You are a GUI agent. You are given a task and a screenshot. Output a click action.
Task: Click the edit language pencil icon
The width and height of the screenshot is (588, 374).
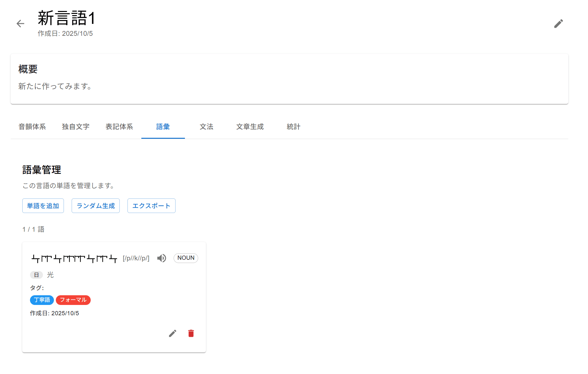[x=558, y=24]
